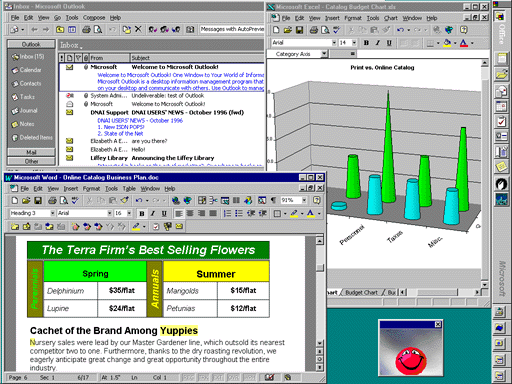Click Excel font color button

pyautogui.click(x=464, y=43)
